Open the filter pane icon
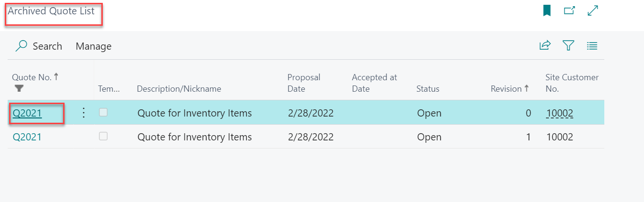The image size is (644, 202). (x=568, y=46)
